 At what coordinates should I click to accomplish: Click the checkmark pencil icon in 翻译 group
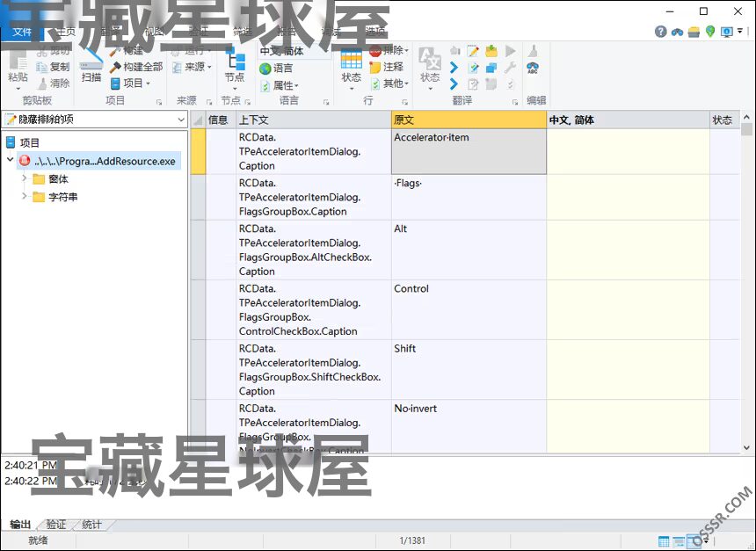coord(474,68)
